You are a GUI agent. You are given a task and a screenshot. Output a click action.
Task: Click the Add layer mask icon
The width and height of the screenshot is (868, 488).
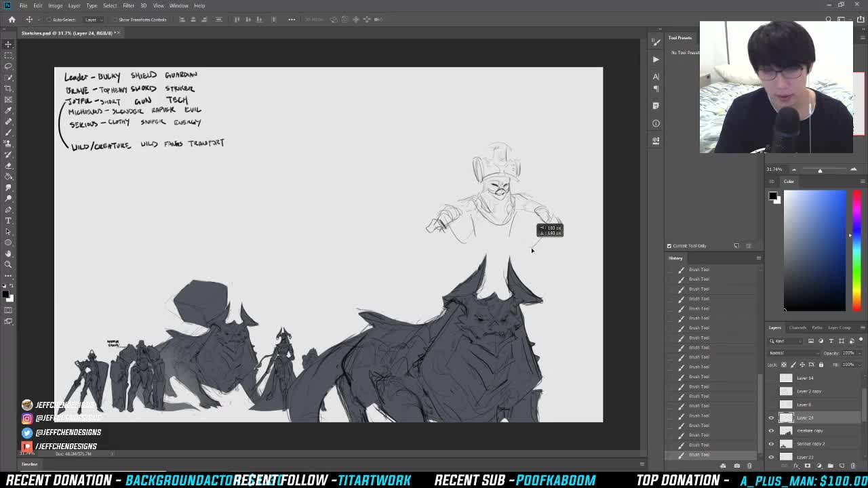tap(808, 465)
